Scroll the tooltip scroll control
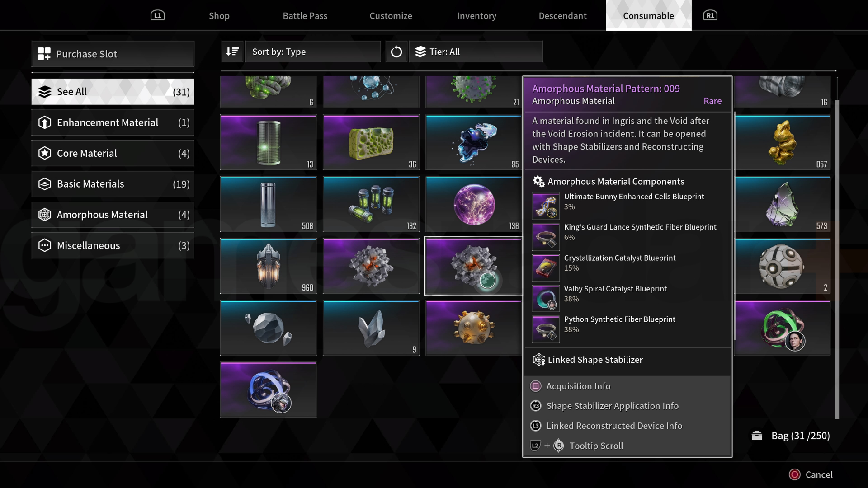 [x=595, y=446]
